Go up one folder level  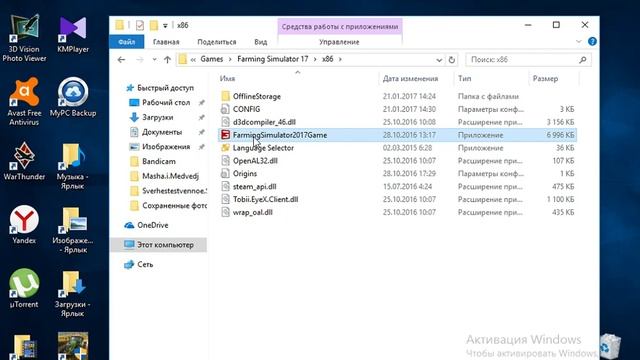click(167, 60)
